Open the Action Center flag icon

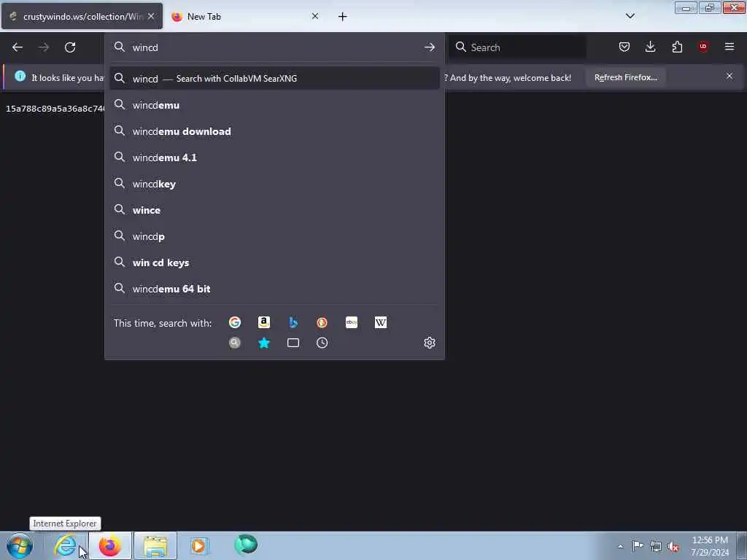tap(638, 545)
